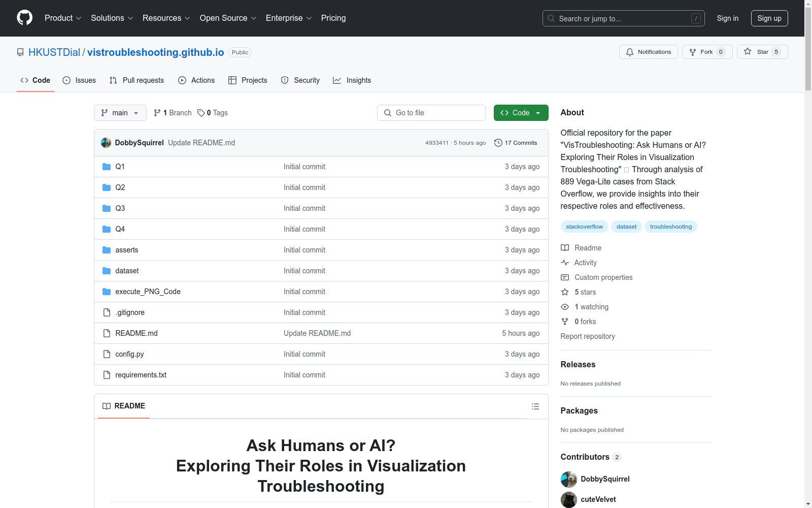The image size is (812, 508).
Task: Click the Search or jump to field
Action: (x=624, y=18)
